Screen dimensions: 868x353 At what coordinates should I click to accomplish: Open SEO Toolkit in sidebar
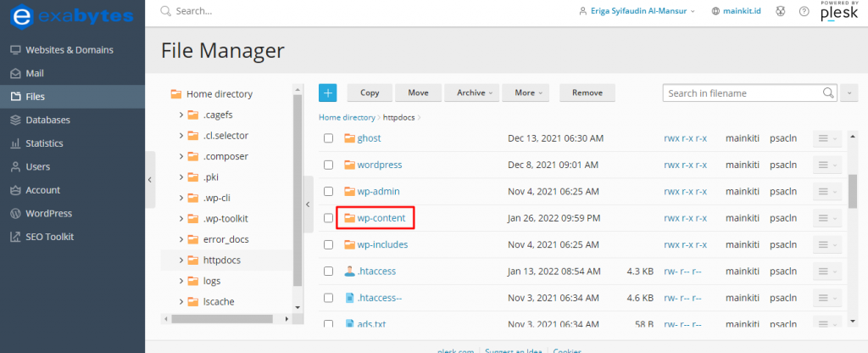click(x=73, y=237)
